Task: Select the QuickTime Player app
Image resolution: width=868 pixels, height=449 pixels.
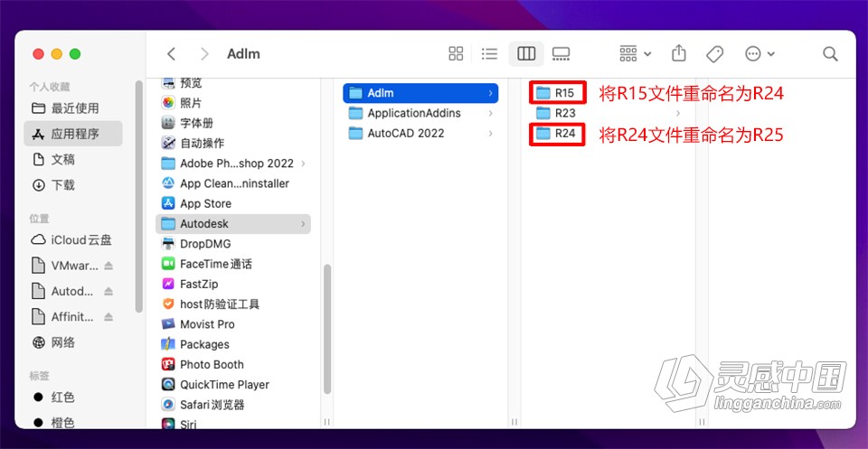Action: click(x=233, y=384)
